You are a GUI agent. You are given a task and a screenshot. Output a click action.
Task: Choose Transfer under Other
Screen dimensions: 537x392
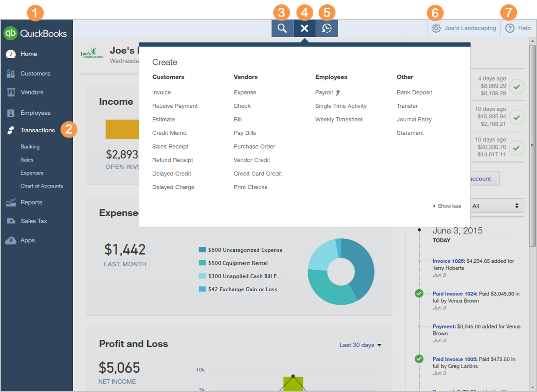click(x=407, y=106)
